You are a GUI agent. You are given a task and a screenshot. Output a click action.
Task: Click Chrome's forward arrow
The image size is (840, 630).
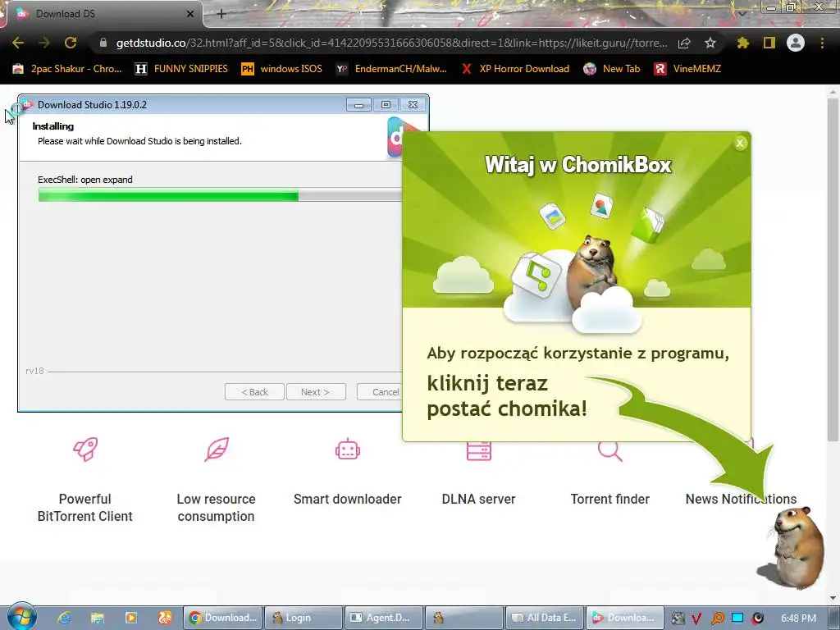(x=44, y=43)
